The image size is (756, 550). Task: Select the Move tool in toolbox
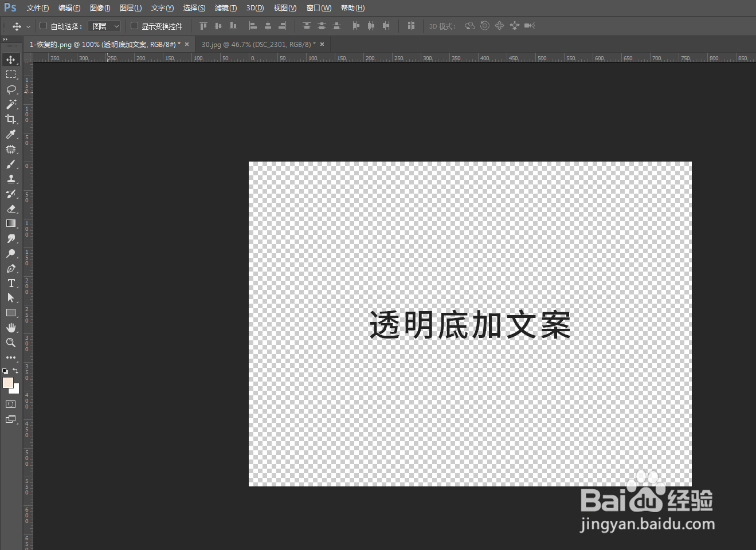coord(11,60)
